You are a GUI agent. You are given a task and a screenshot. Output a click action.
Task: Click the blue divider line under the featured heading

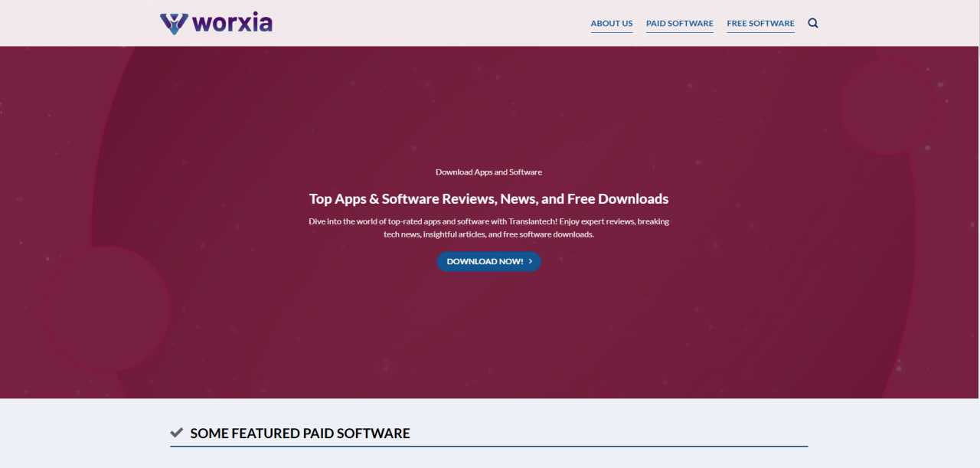[488, 446]
